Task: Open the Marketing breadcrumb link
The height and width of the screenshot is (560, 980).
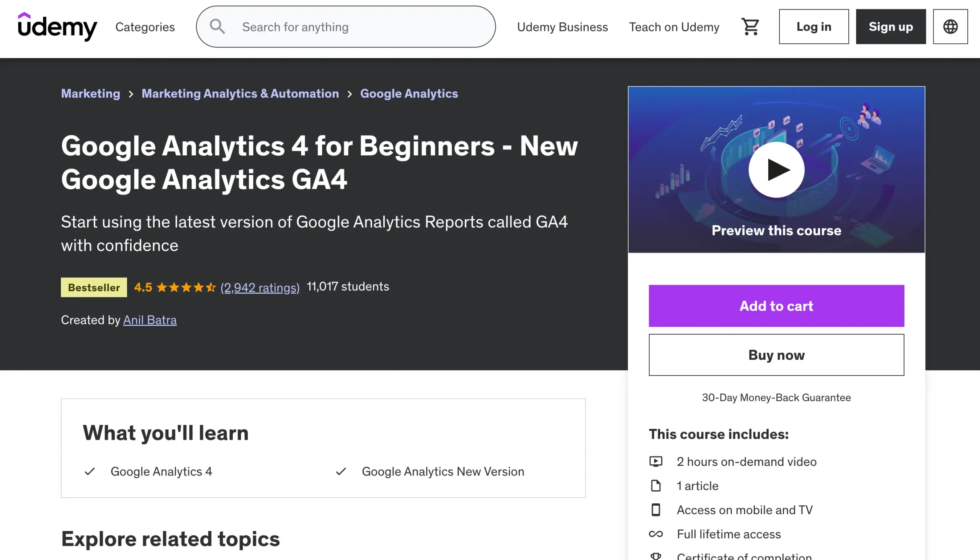Action: [90, 93]
